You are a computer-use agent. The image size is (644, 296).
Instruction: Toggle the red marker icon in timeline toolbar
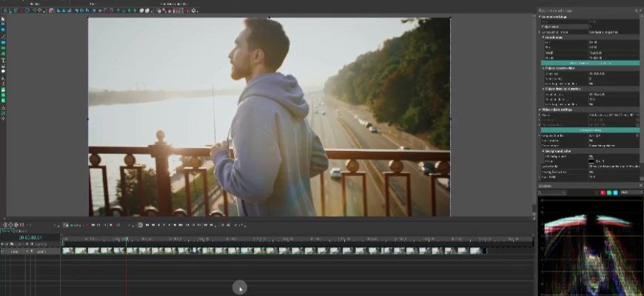[x=89, y=224]
